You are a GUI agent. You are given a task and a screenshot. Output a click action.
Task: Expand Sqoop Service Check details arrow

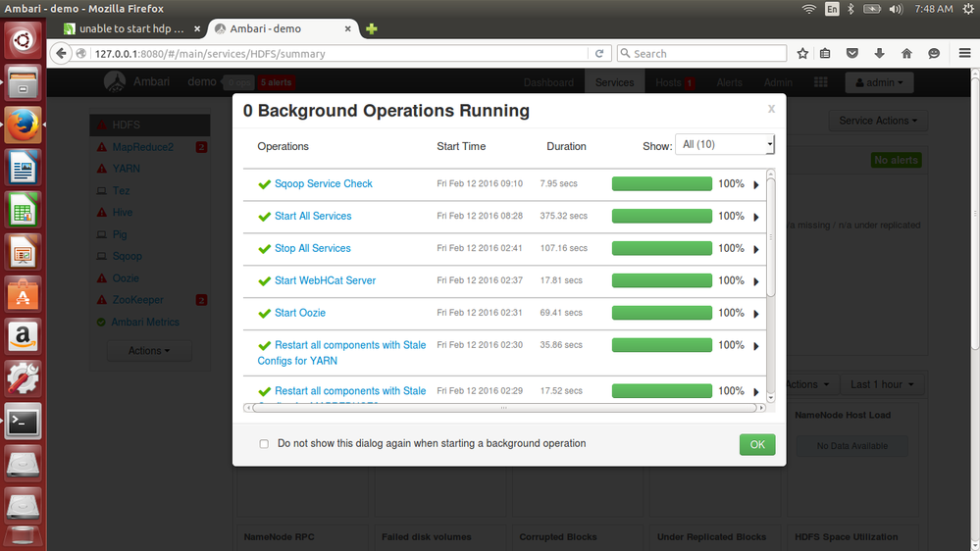click(756, 185)
